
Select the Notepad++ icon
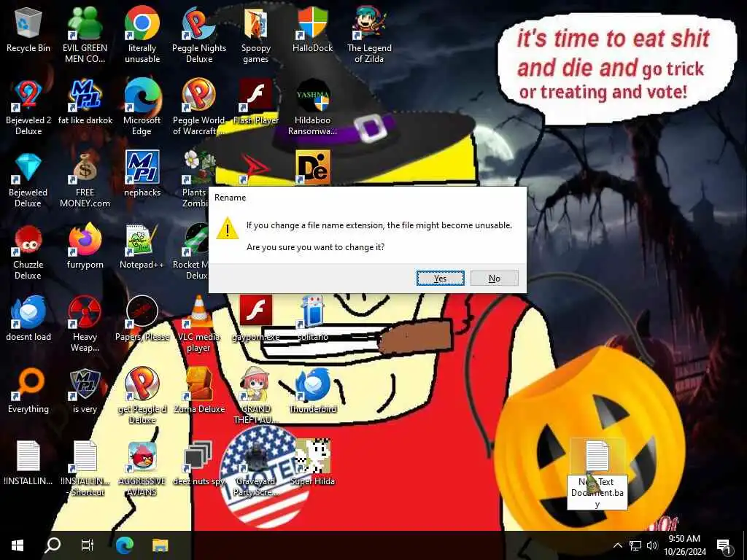click(x=142, y=246)
